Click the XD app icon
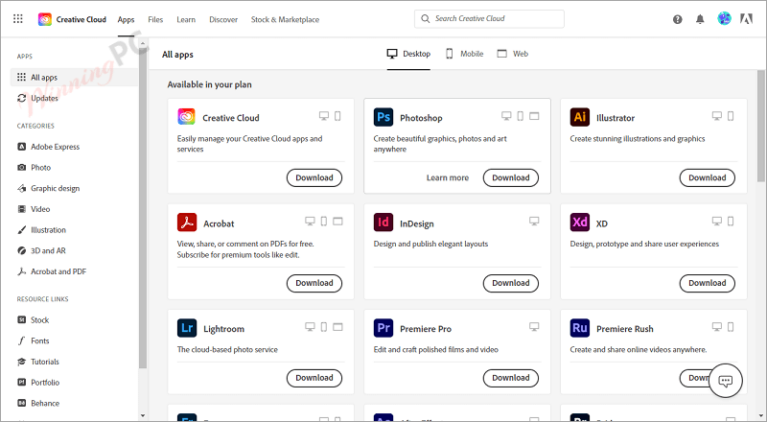 coord(580,222)
